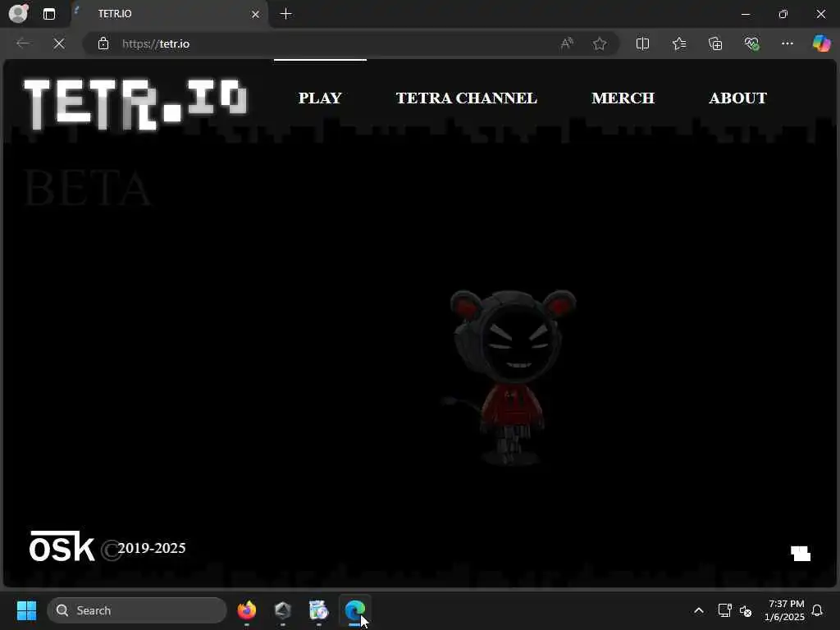The width and height of the screenshot is (840, 630).
Task: Stop loading the page
Action: [59, 43]
